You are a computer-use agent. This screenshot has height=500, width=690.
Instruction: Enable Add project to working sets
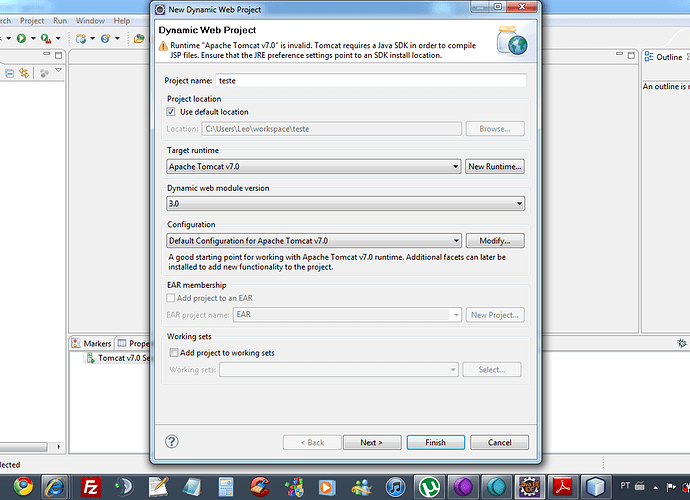pos(174,353)
